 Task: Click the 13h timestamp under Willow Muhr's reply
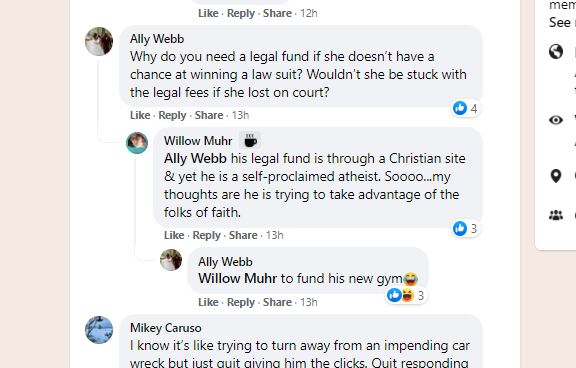point(274,235)
